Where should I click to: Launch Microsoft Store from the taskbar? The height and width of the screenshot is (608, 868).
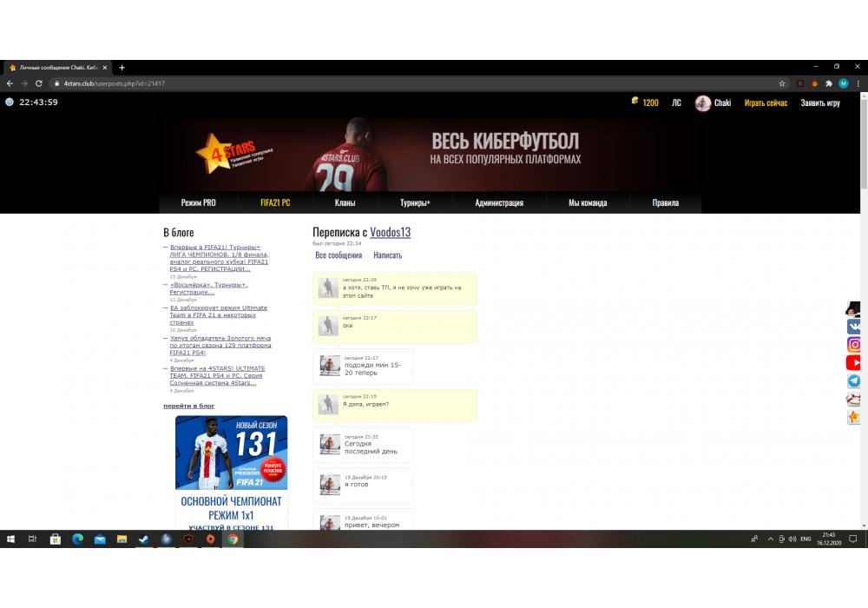(x=56, y=539)
